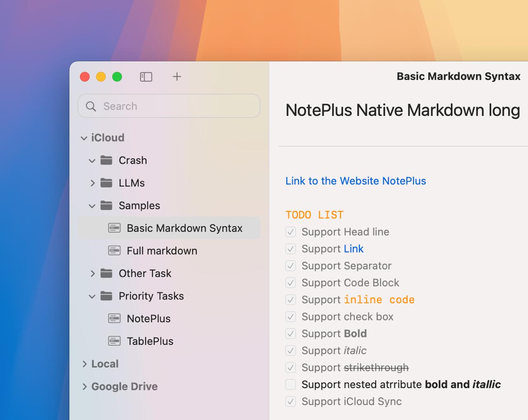Uncheck Support Head line checkbox

pyautogui.click(x=291, y=232)
